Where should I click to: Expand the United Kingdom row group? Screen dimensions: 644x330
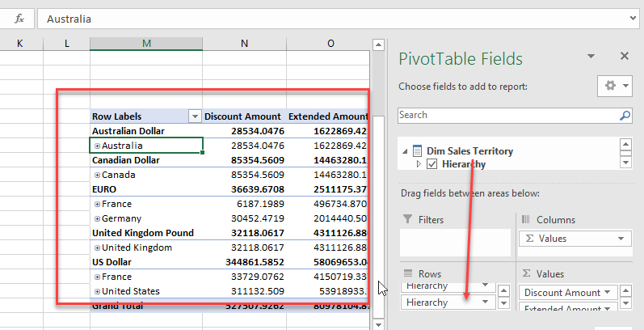click(x=98, y=247)
